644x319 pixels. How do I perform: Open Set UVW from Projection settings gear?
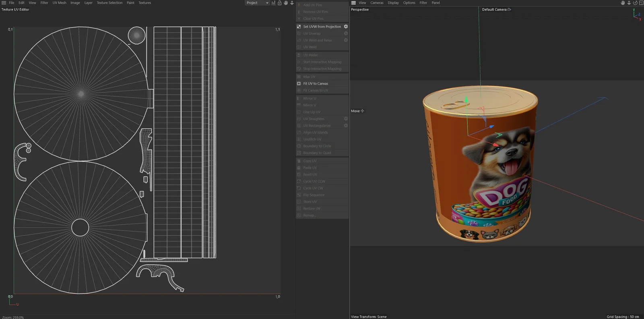tap(346, 27)
